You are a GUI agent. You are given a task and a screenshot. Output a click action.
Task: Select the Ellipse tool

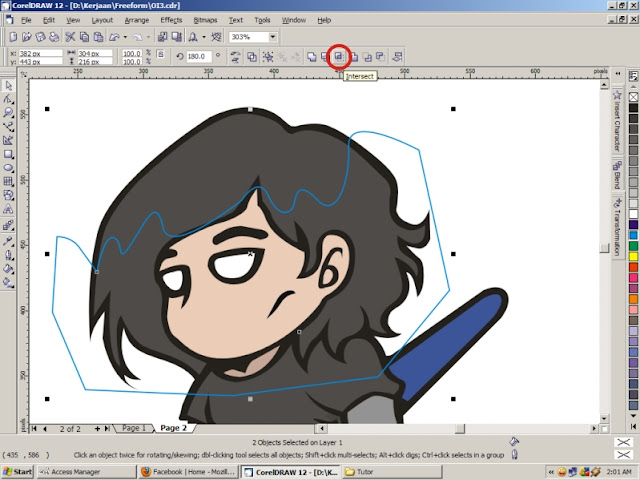[x=8, y=168]
